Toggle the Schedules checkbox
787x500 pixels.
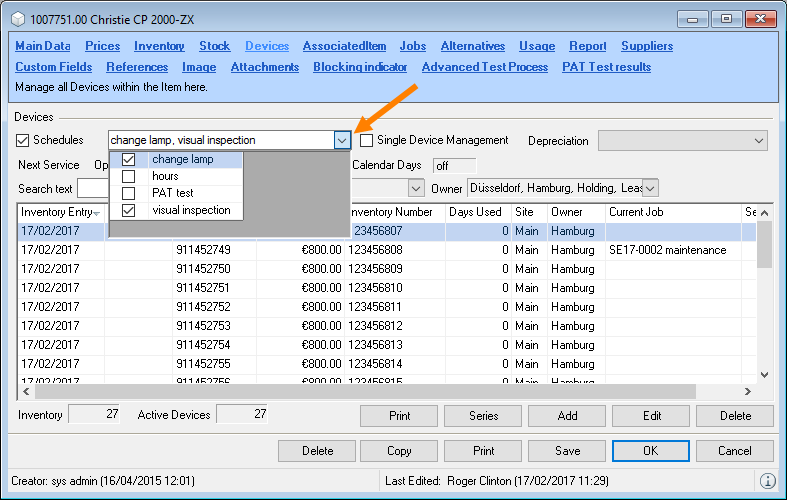[24, 140]
